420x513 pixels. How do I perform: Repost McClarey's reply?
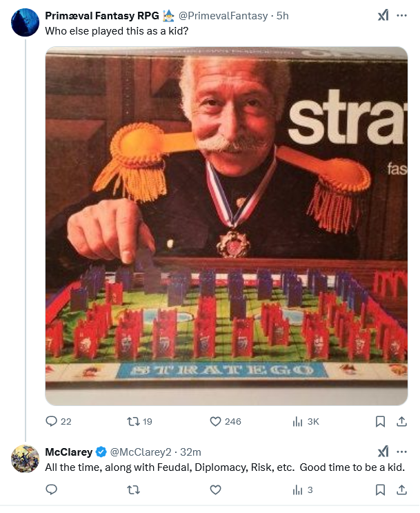pyautogui.click(x=133, y=490)
